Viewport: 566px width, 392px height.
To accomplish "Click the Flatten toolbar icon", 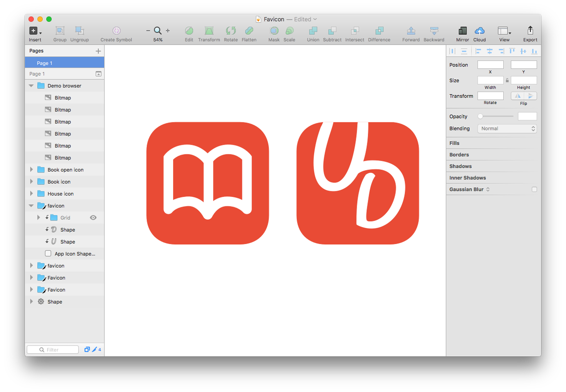I will pos(249,31).
